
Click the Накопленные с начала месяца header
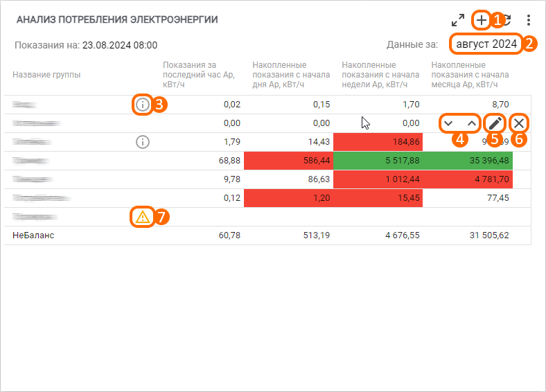click(x=470, y=75)
